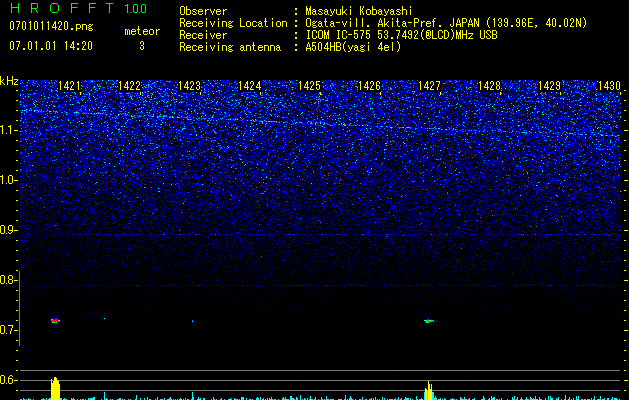Click the 'Receiving Location' label
This screenshot has height=400, width=629.
tap(233, 23)
